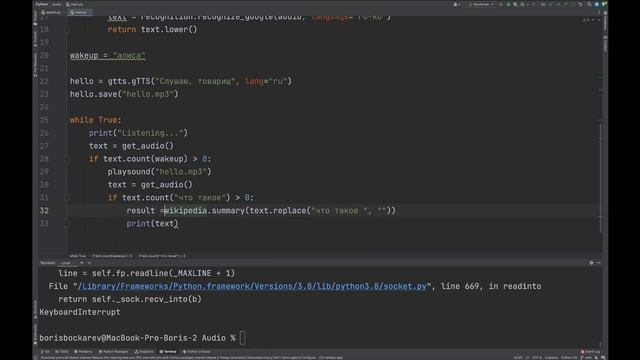640x360 pixels.
Task: Click line number 25 in the gutter
Action: coord(44,120)
